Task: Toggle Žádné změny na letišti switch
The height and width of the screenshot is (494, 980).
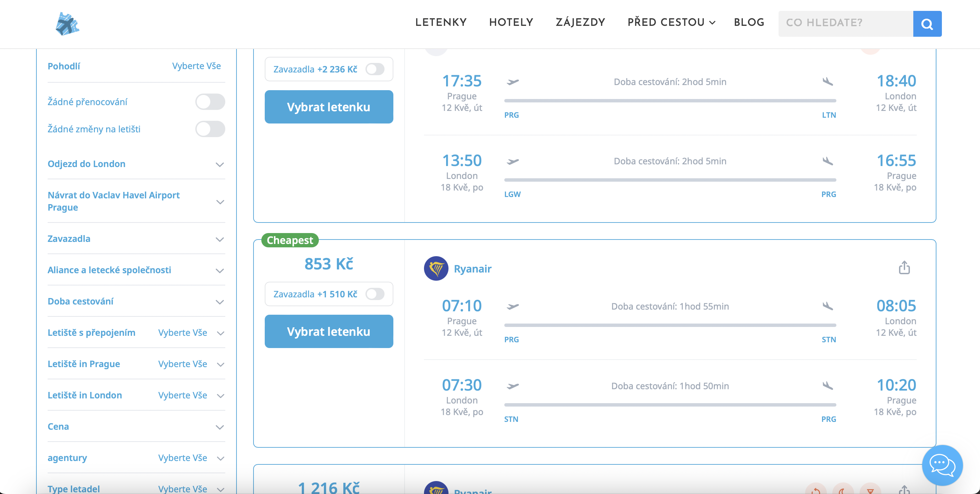Action: [x=210, y=129]
